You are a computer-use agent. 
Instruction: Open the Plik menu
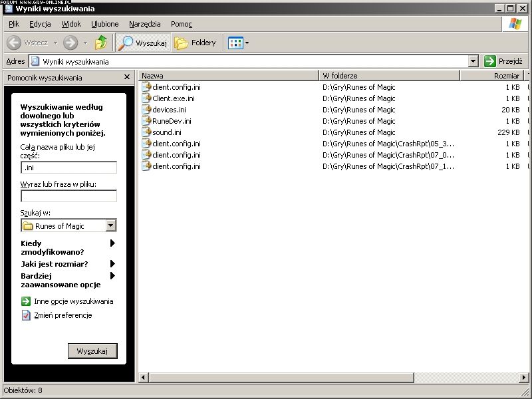[14, 24]
